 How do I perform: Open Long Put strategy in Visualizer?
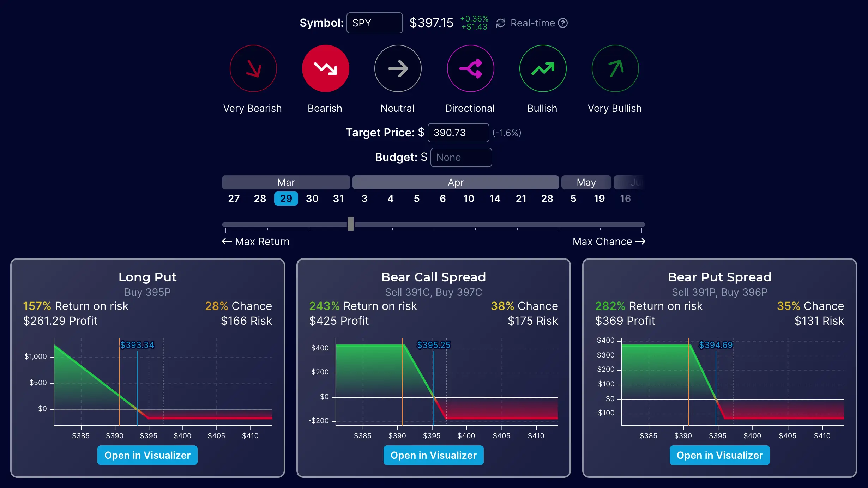tap(147, 455)
